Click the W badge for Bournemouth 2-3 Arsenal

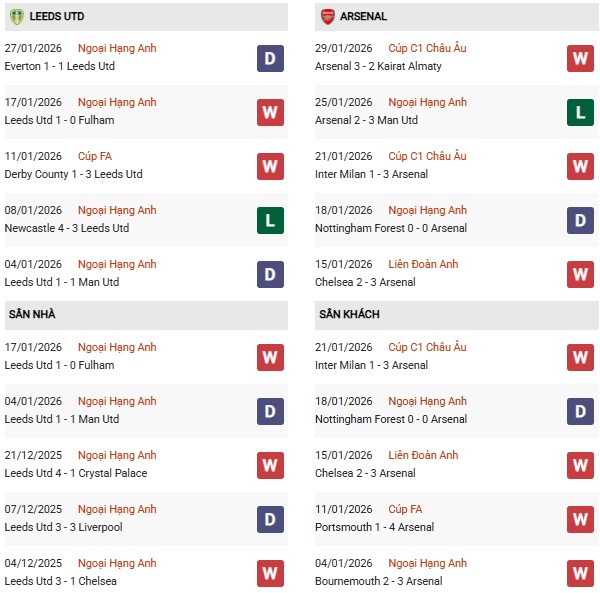pos(580,573)
